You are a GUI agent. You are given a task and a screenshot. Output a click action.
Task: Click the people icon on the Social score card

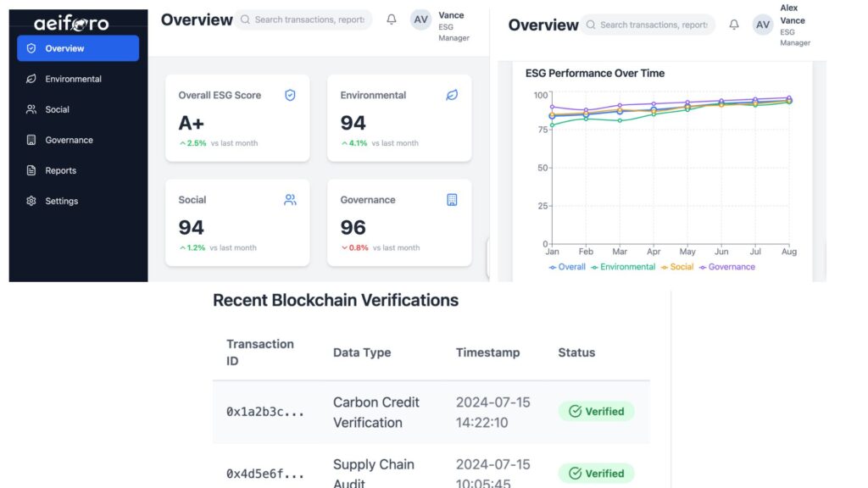[x=290, y=200]
